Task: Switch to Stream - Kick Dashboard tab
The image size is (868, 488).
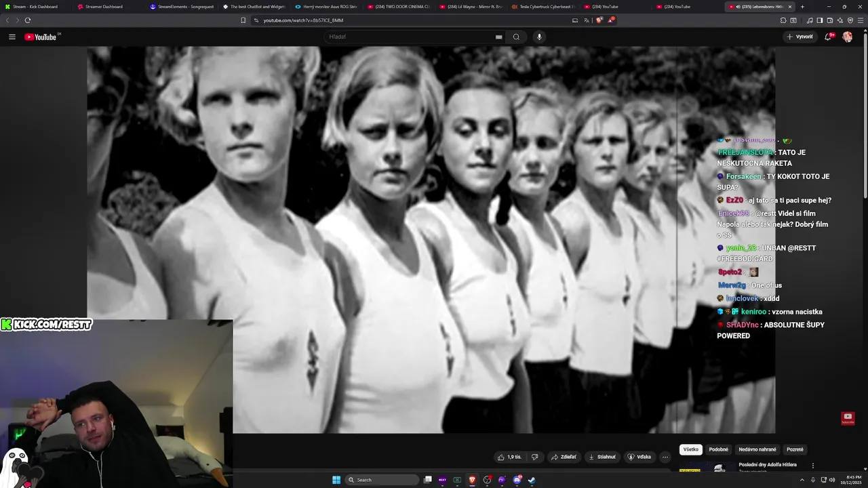Action: [x=35, y=7]
